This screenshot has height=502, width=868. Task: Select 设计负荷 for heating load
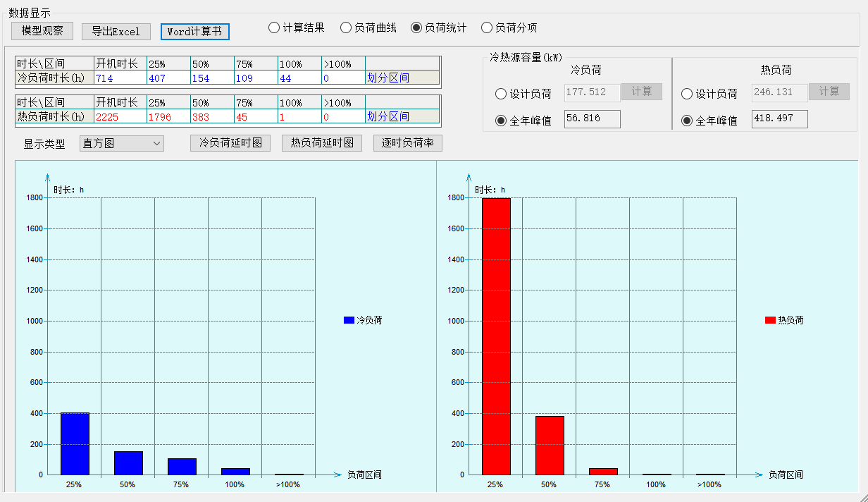688,94
